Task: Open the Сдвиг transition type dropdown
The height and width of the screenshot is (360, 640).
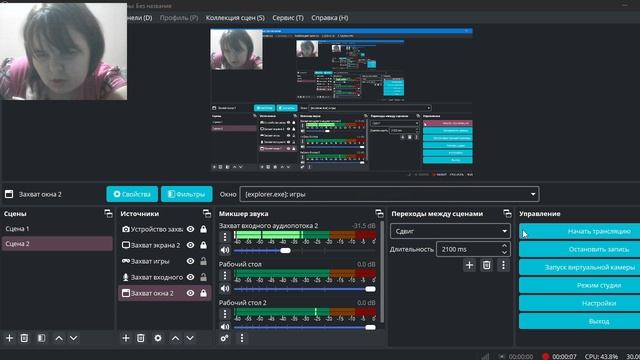Action: pos(450,231)
